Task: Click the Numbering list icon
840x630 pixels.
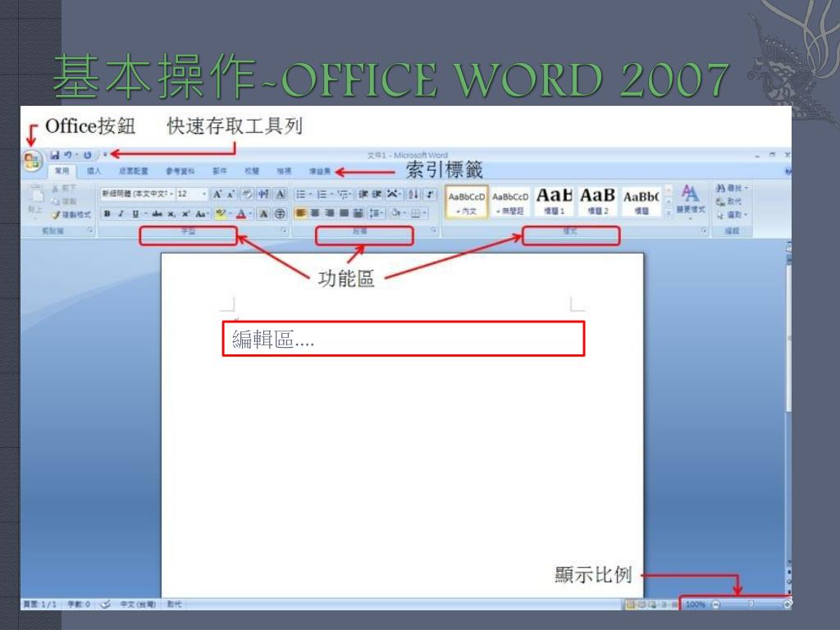Action: (x=322, y=194)
